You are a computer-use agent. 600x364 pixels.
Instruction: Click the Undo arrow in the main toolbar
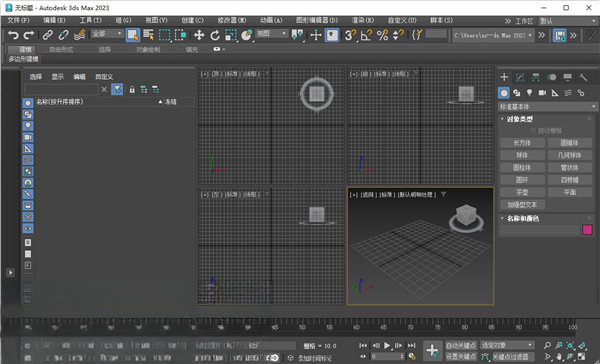[13, 35]
